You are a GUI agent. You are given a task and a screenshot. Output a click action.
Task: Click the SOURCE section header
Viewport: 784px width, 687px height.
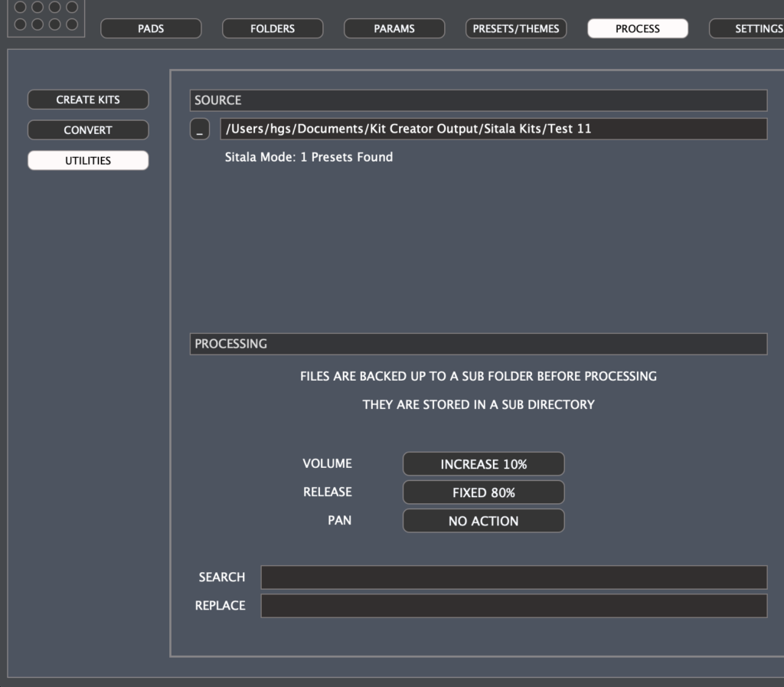coord(479,100)
